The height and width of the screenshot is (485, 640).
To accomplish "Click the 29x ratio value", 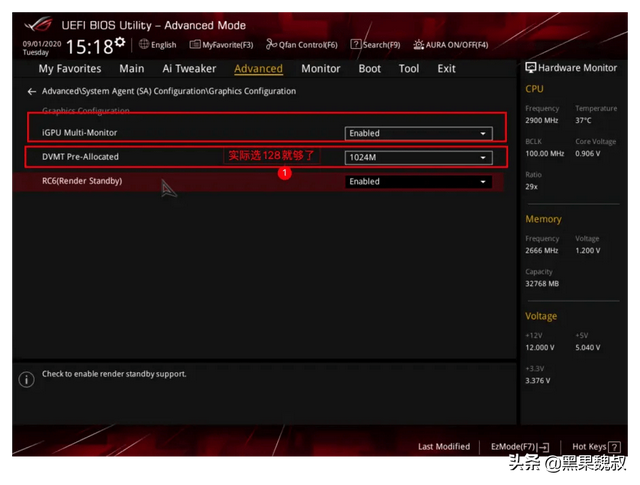I will 531,187.
